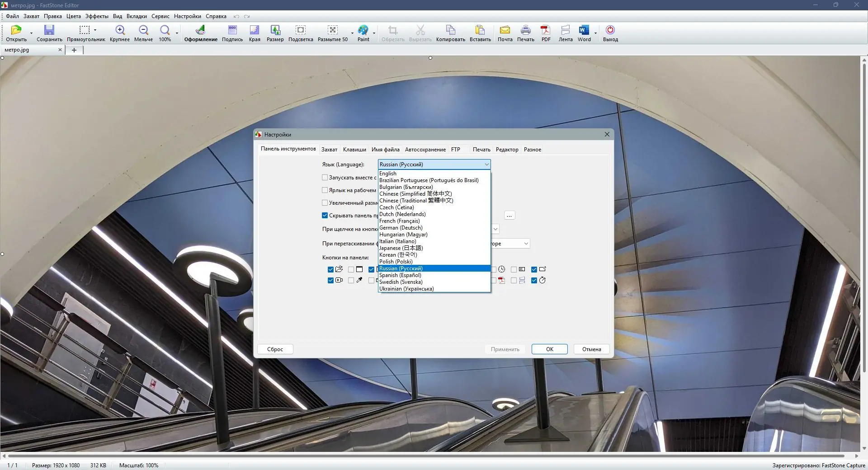868x470 pixels.
Task: Tick the 'Ярлык на рабочем' checkbox
Action: [325, 190]
